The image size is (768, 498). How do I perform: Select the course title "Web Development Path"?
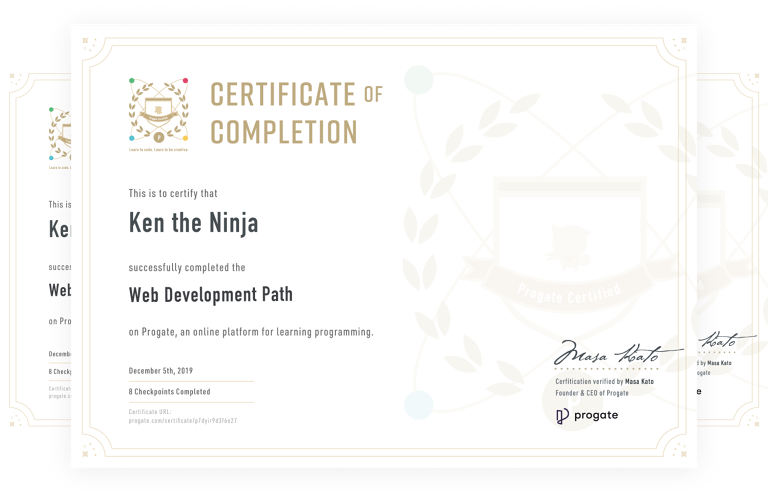pyautogui.click(x=211, y=295)
